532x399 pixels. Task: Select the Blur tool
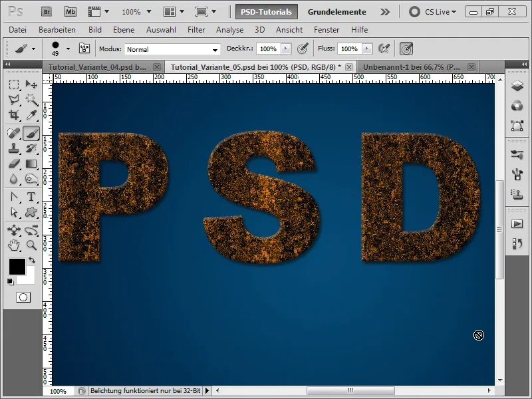(14, 179)
